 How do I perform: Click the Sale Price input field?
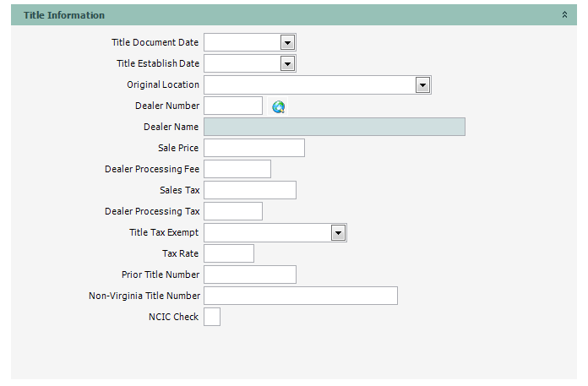(253, 148)
